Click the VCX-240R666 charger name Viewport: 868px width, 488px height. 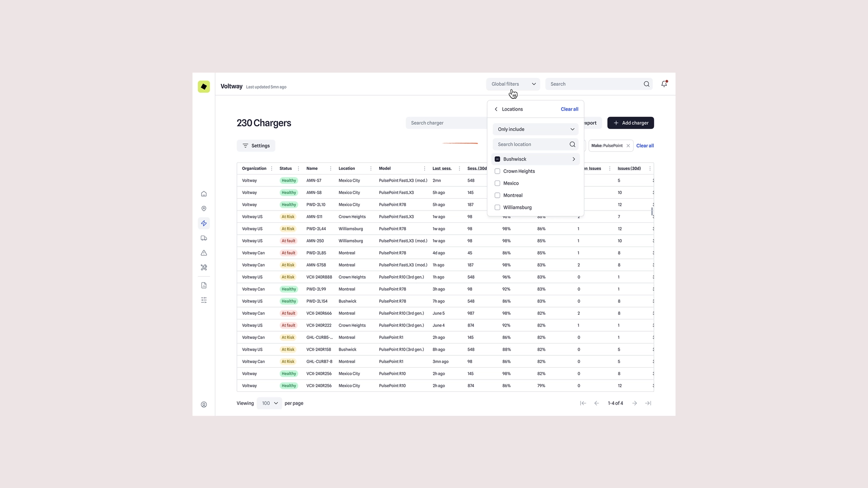pyautogui.click(x=319, y=313)
